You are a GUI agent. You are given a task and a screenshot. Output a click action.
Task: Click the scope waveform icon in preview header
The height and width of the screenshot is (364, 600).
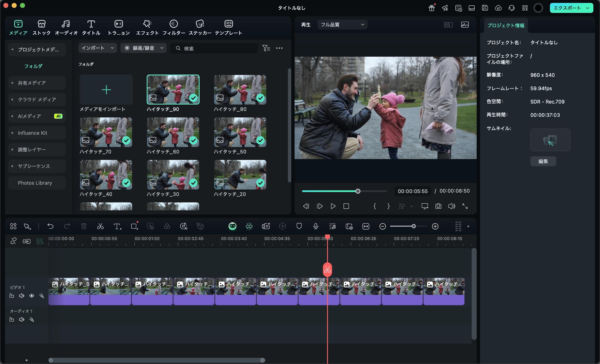tap(465, 24)
